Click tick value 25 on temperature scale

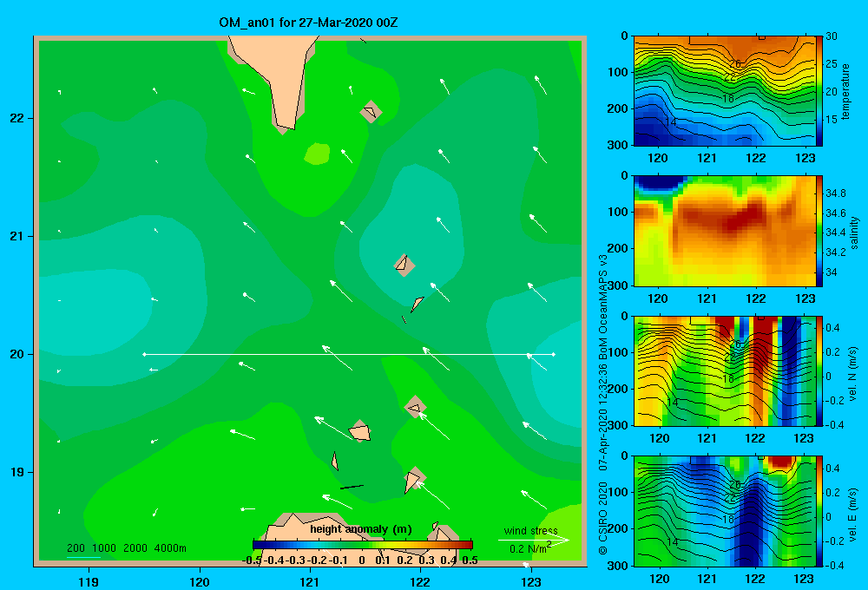832,64
